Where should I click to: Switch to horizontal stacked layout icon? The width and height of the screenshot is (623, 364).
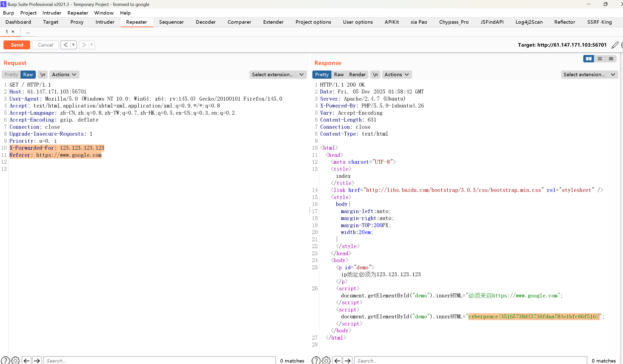tap(600, 59)
